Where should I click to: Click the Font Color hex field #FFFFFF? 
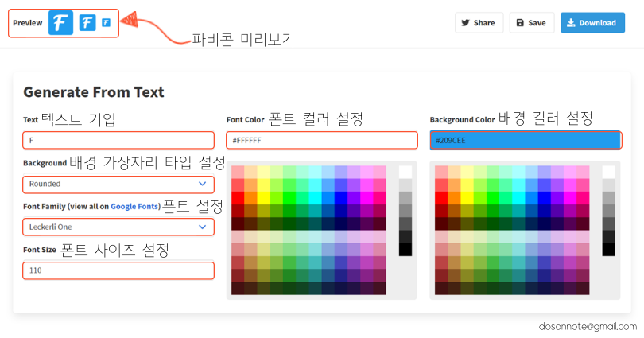pos(322,141)
